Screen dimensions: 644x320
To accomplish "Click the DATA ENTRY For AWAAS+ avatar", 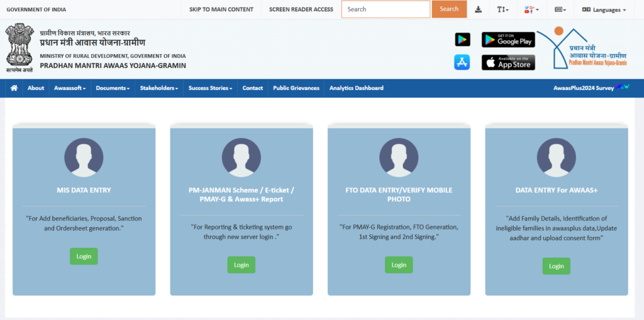I will tap(557, 158).
